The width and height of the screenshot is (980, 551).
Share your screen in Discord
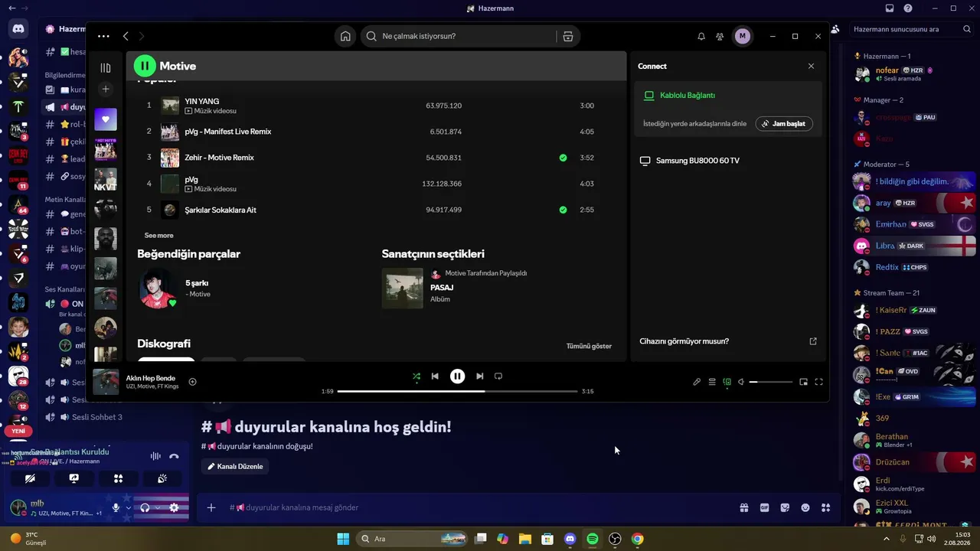pos(74,478)
